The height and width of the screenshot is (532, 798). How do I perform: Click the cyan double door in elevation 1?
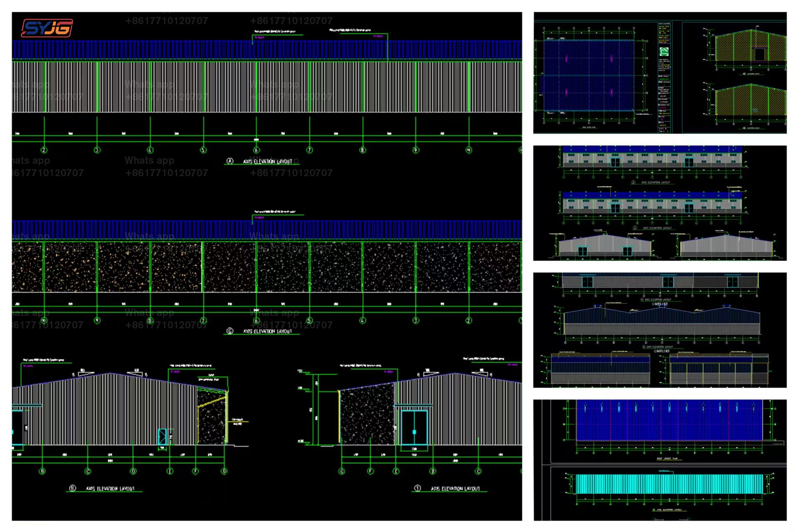point(414,428)
